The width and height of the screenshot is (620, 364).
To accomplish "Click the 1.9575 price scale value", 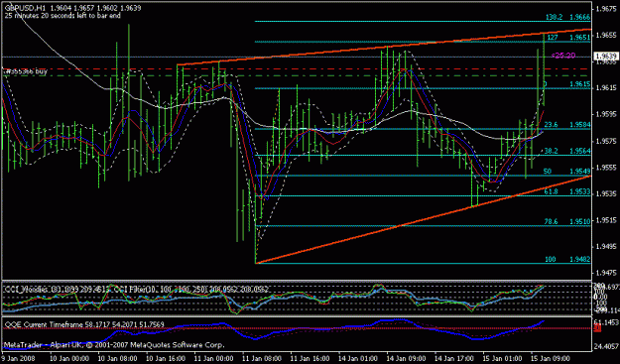I will 606,141.
